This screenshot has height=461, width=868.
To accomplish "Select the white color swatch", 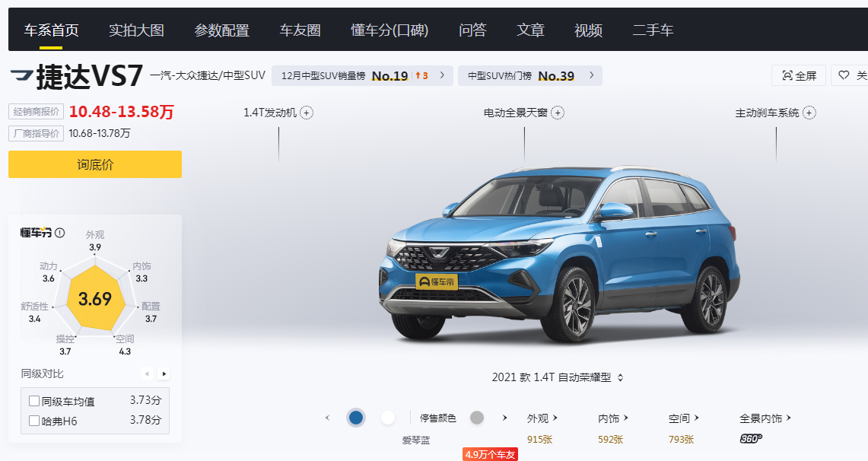I will 387,418.
